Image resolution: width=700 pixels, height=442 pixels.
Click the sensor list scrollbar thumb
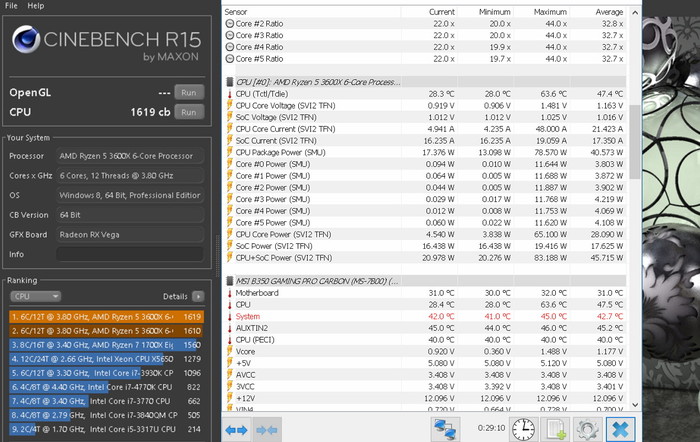634,142
